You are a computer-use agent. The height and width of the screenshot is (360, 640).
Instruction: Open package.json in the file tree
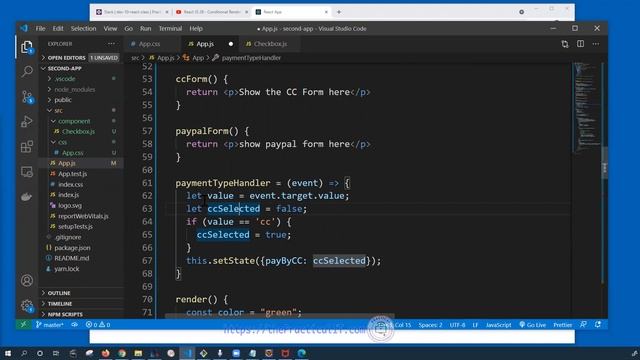pos(73,248)
